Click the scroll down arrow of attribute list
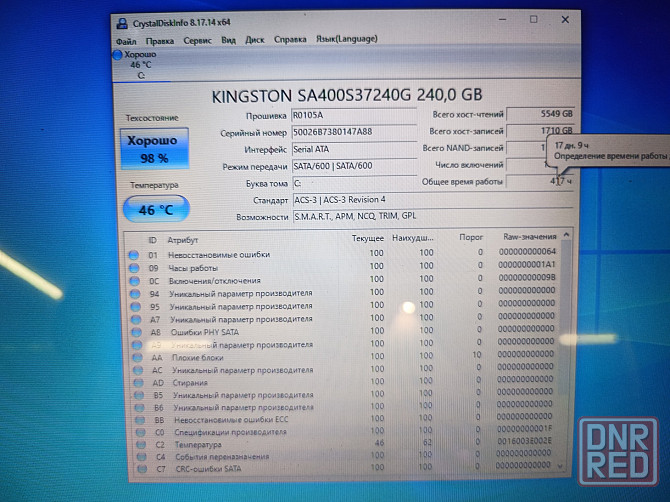Viewport: 670px width, 502px height. [561, 467]
